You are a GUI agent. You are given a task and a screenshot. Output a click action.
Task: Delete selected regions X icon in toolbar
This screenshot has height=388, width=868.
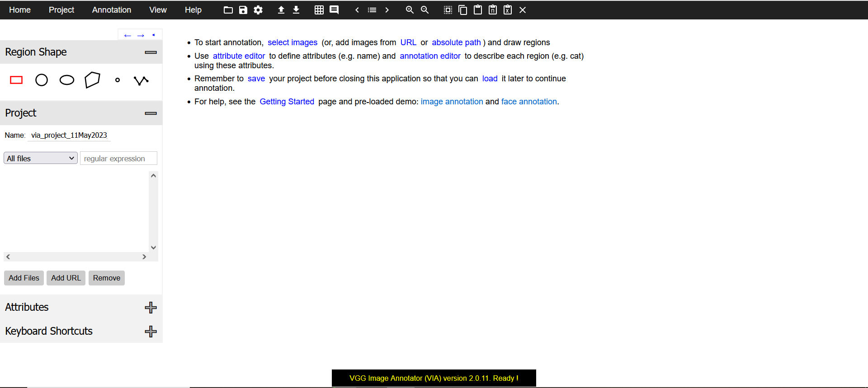click(523, 10)
